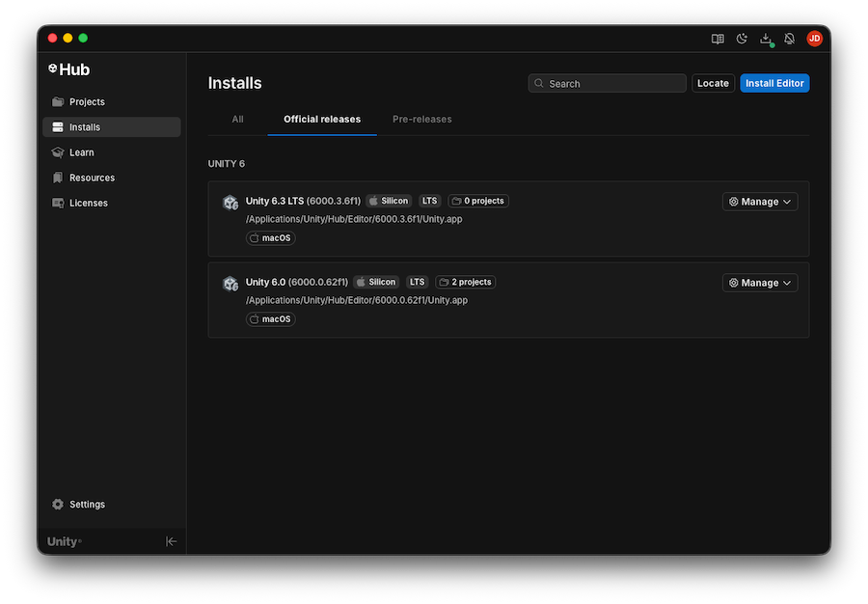The width and height of the screenshot is (868, 604).
Task: Click the Locate button
Action: 713,82
